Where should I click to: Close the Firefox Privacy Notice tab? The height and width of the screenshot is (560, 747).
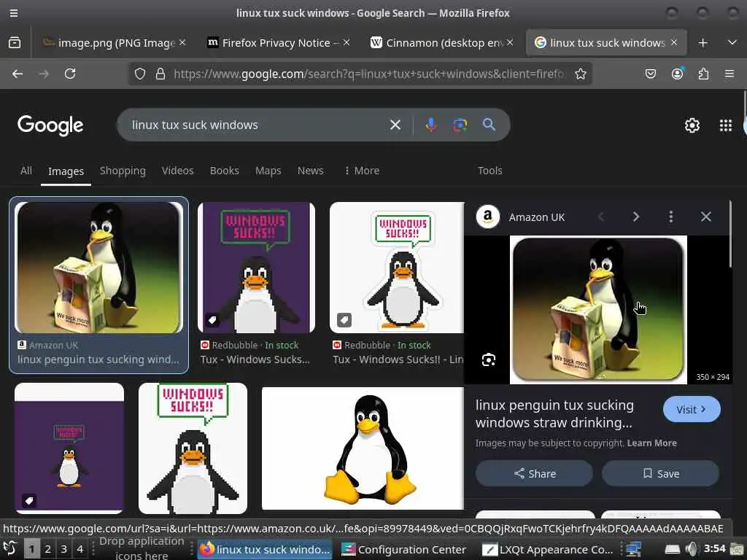(347, 43)
